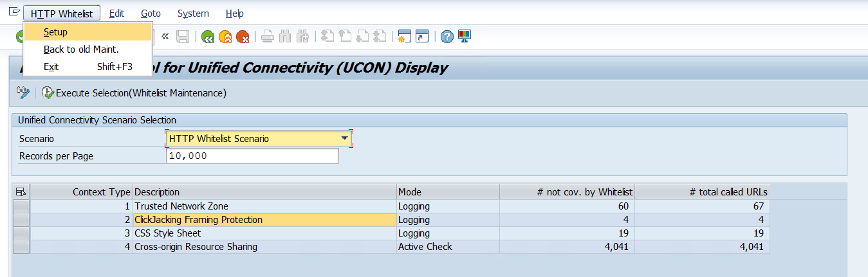Open SAP Help via question mark icon

tap(447, 37)
